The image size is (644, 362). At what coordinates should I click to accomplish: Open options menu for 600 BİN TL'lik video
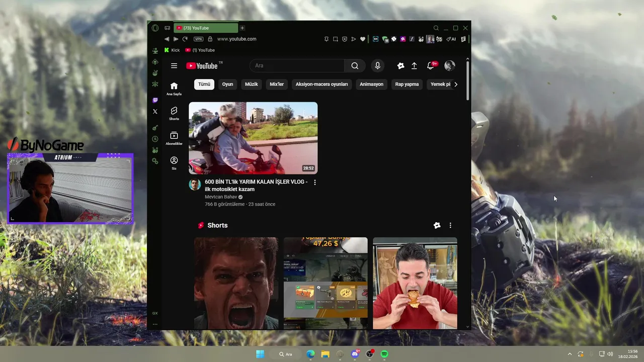[x=315, y=183]
